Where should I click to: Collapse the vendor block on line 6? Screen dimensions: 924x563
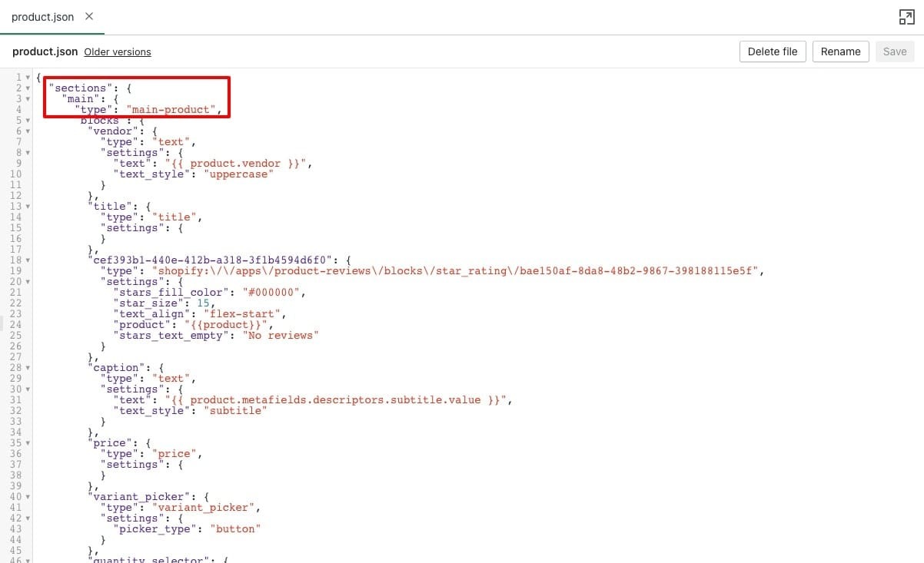coord(28,131)
